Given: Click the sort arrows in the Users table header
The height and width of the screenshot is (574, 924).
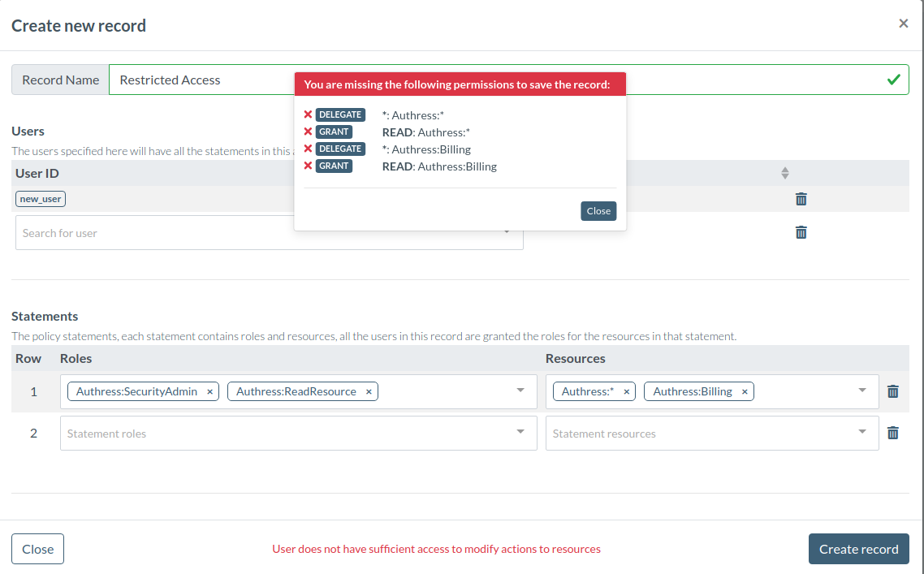Looking at the screenshot, I should (784, 172).
